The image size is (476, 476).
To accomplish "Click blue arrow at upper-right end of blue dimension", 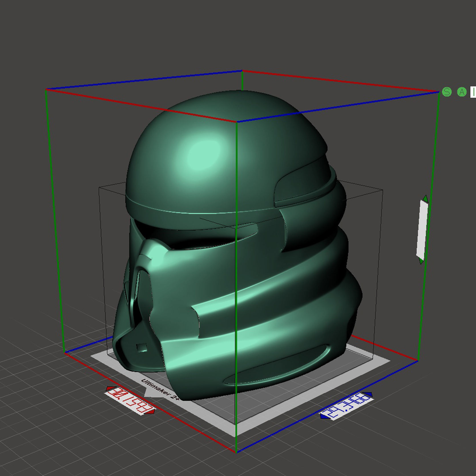I will pos(369,395).
